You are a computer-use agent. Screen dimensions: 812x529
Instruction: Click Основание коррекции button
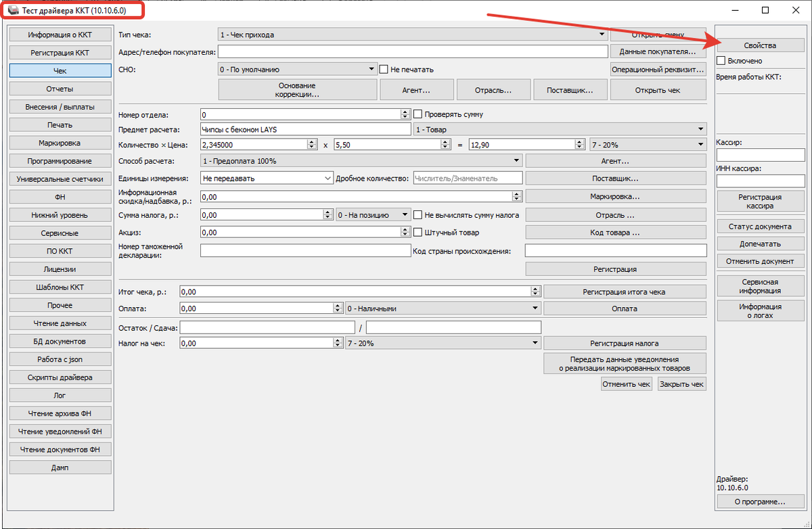(x=297, y=90)
